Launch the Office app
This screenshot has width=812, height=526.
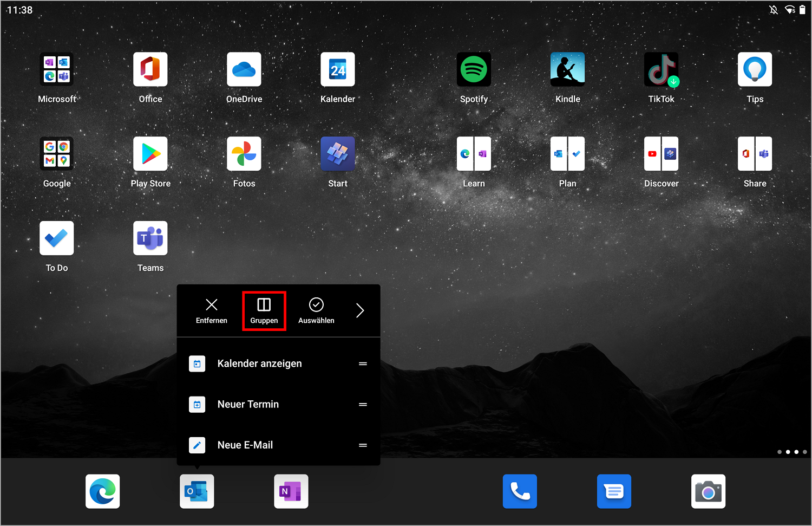point(150,69)
